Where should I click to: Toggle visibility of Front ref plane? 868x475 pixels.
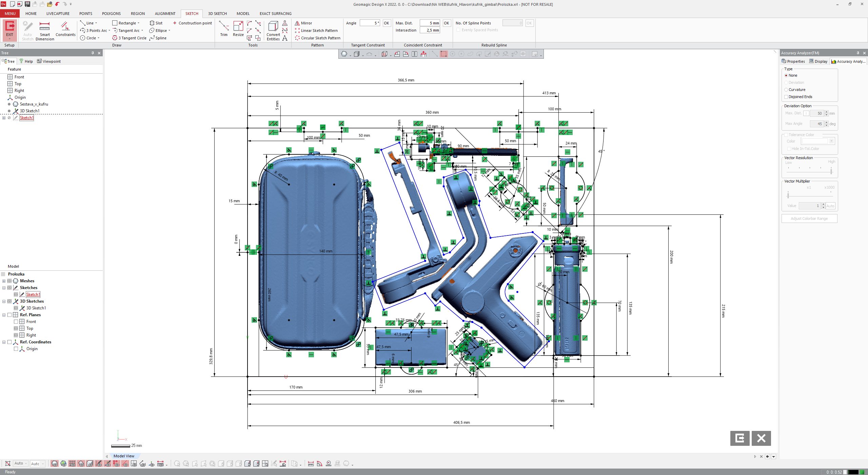click(16, 322)
